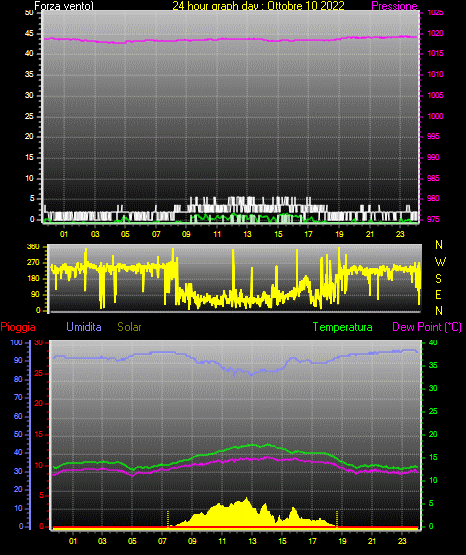This screenshot has height=555, width=466.
Task: Click the Temperatura legend label
Action: [x=343, y=327]
